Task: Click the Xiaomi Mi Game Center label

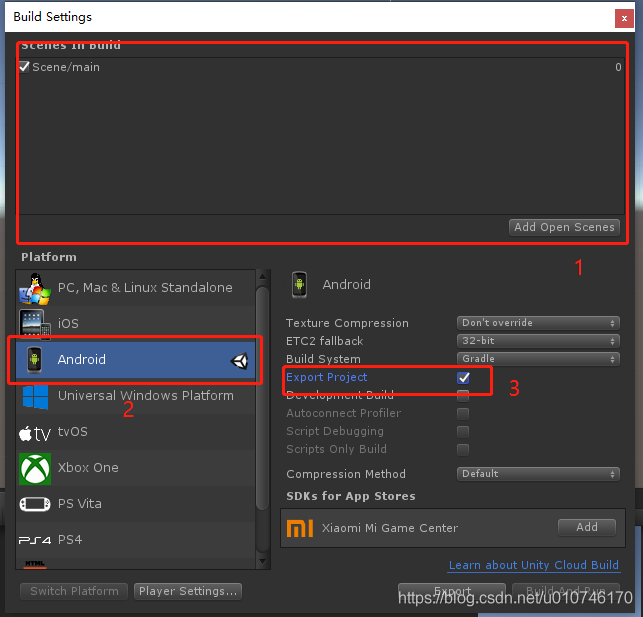Action: (x=390, y=528)
